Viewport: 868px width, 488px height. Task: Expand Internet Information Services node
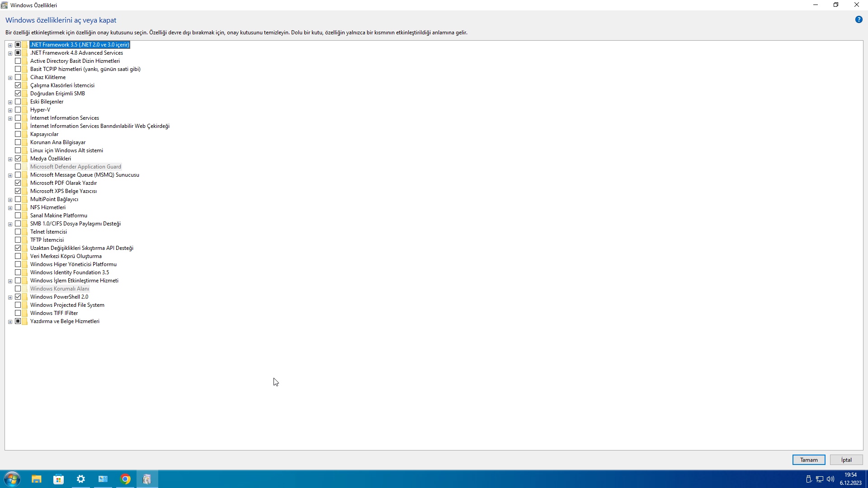pos(10,118)
